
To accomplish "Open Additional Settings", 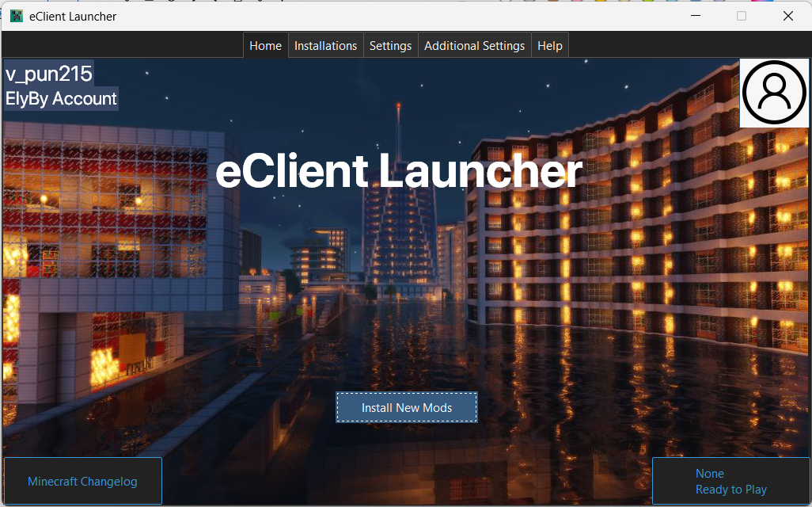I will pos(474,45).
